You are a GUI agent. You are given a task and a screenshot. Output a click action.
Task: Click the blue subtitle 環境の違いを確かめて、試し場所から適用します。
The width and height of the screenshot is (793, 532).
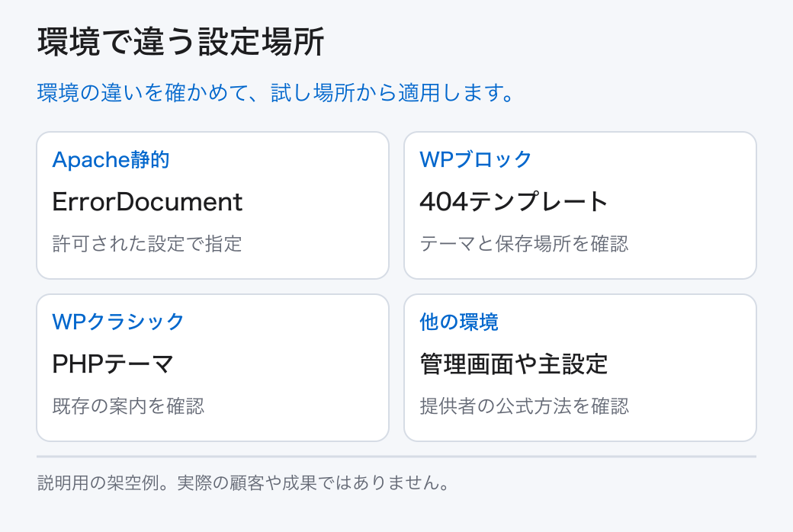[276, 93]
